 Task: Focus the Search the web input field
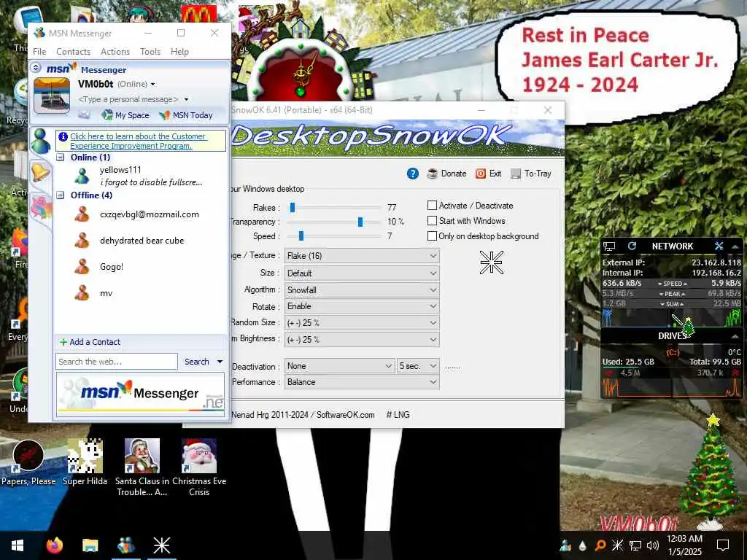pyautogui.click(x=116, y=362)
